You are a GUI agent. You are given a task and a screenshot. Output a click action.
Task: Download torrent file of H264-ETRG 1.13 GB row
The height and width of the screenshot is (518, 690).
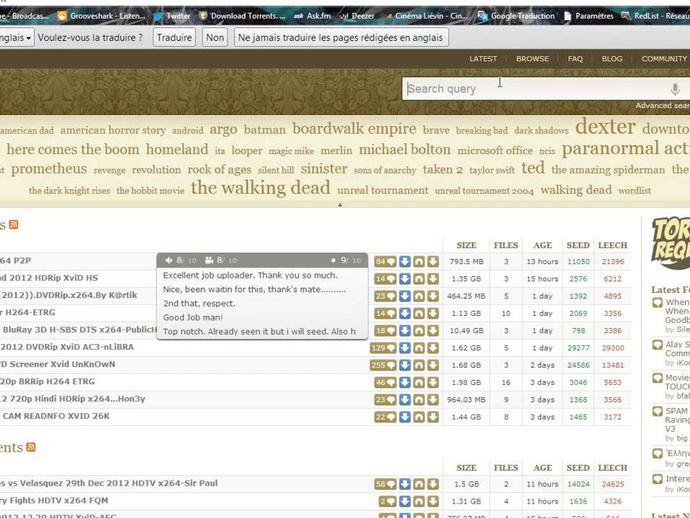click(433, 313)
